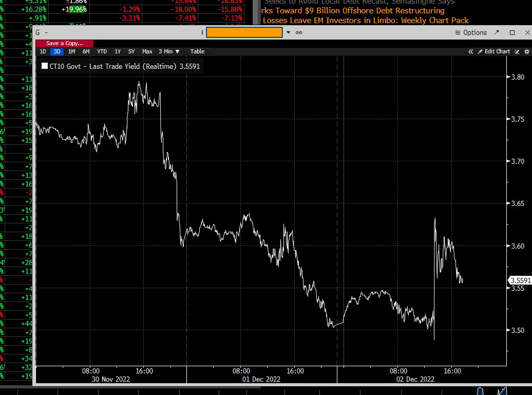Collapse the toolbar with double-chevron icon
This screenshot has width=532, height=395.
pos(470,51)
